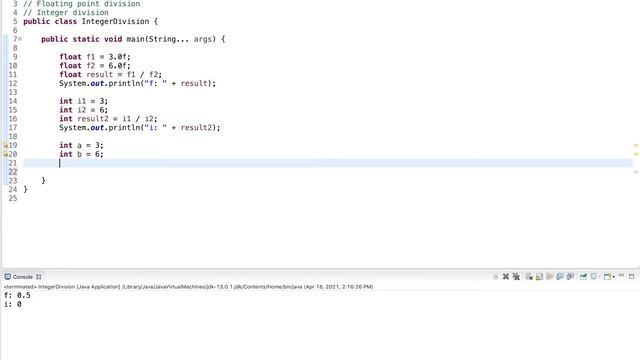The height and width of the screenshot is (360, 640).
Task: Click on 'float result = f1 / f2;' line
Action: [110, 74]
